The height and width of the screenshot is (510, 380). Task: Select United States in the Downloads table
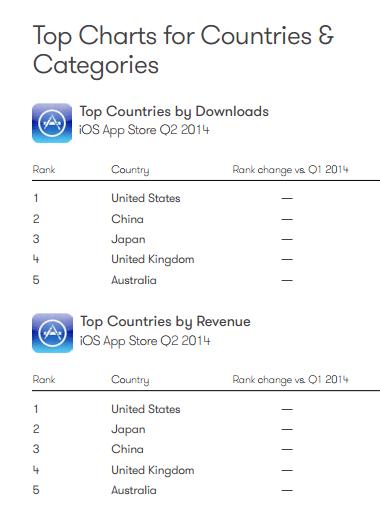[x=146, y=198]
